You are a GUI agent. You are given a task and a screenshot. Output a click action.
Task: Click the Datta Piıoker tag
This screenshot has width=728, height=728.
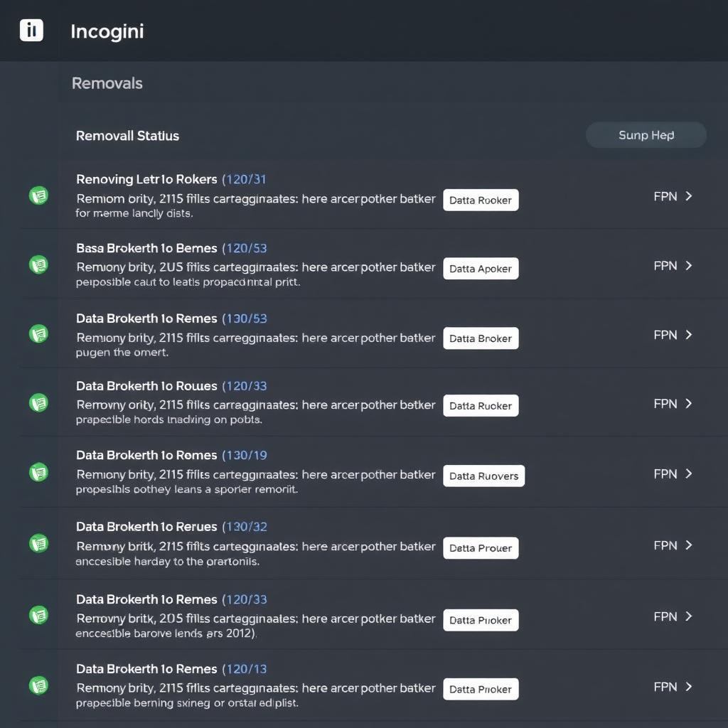481,620
